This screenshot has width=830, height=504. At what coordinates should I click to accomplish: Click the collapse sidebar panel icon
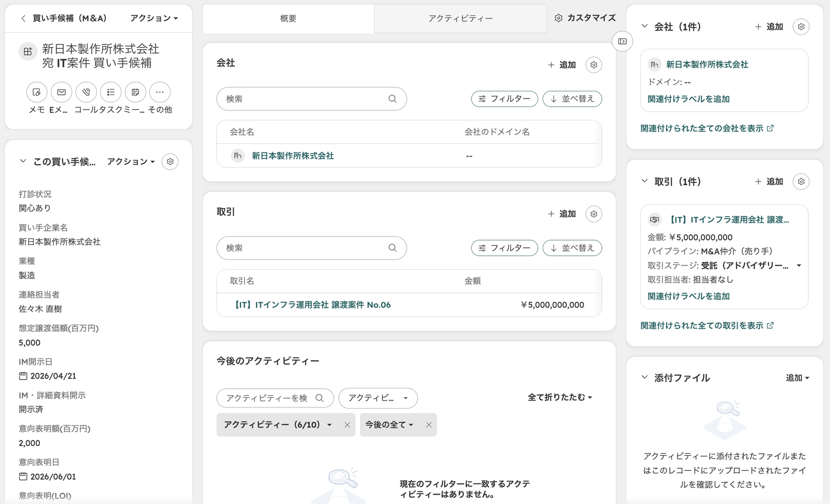(622, 41)
